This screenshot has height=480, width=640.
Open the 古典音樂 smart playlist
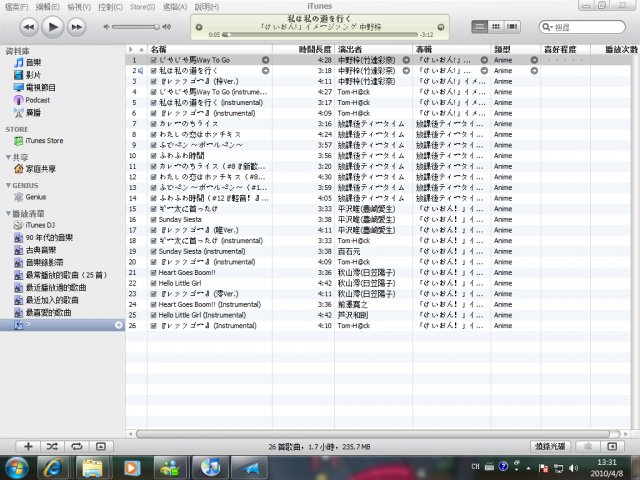(35, 250)
